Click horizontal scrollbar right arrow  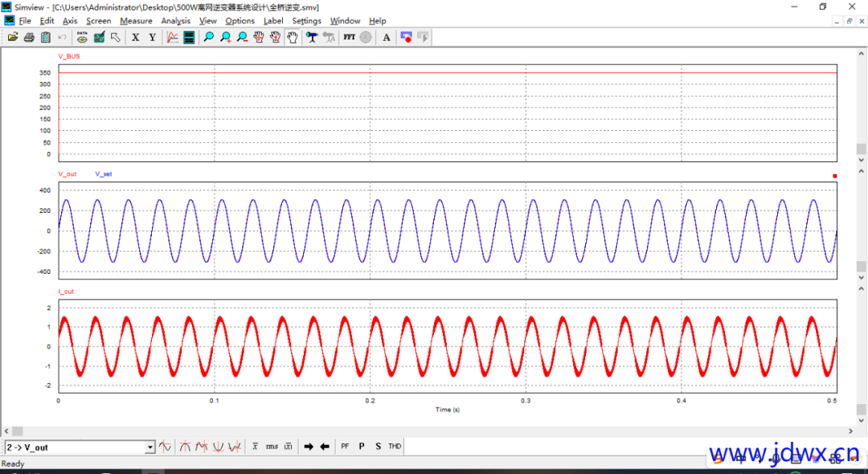(x=853, y=431)
